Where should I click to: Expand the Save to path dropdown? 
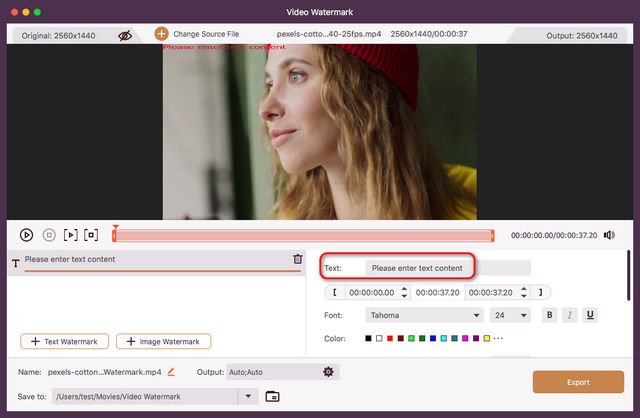[249, 397]
